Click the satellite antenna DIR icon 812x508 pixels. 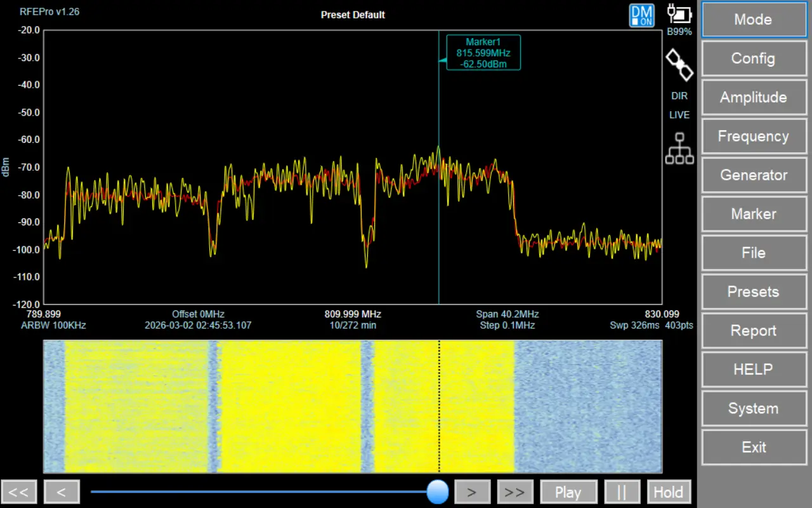(x=679, y=65)
